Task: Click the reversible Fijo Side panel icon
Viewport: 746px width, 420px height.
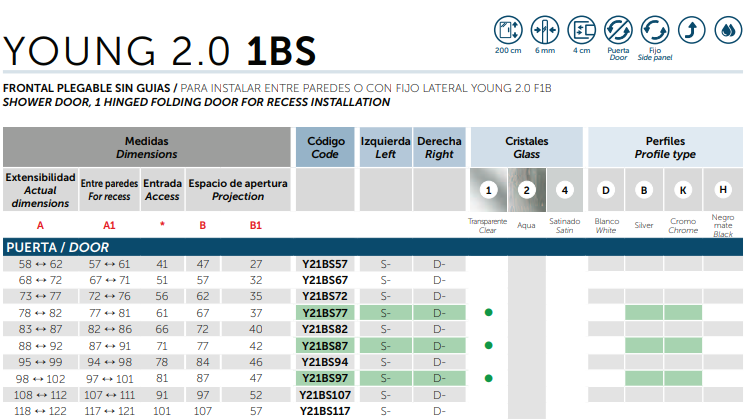Action: [x=655, y=29]
